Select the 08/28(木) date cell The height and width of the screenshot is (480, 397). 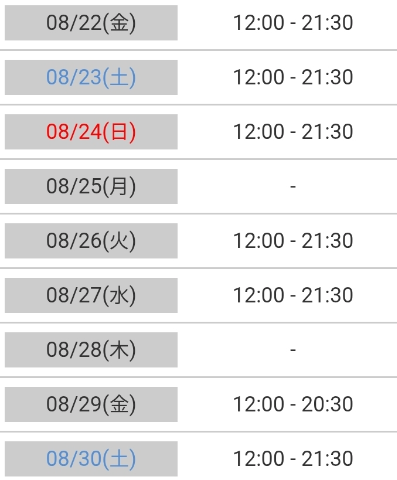[91, 350]
